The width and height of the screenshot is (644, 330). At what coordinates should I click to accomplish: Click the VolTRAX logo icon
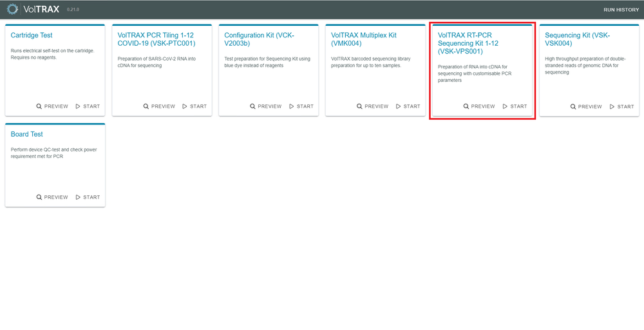13,9
